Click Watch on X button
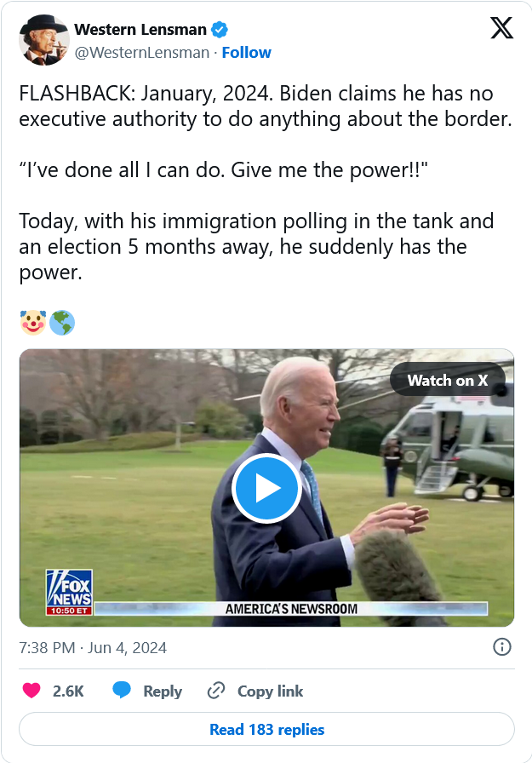Viewport: 532px width, 763px height. click(448, 380)
